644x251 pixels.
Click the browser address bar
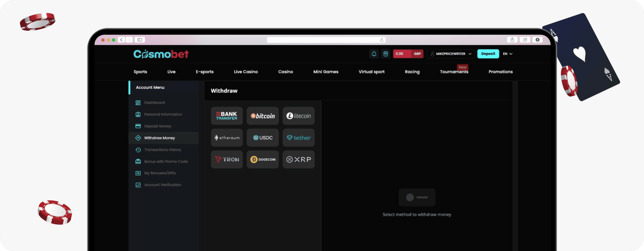[326, 40]
